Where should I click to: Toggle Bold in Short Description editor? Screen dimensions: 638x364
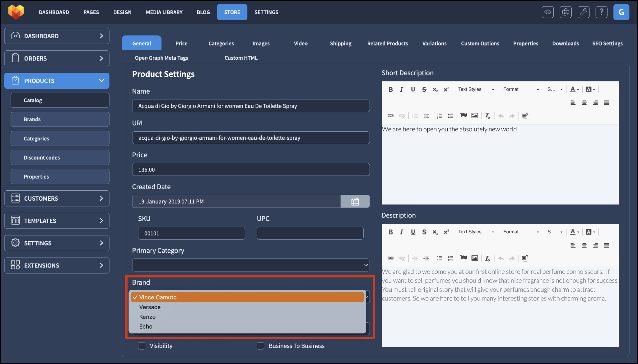coord(391,90)
